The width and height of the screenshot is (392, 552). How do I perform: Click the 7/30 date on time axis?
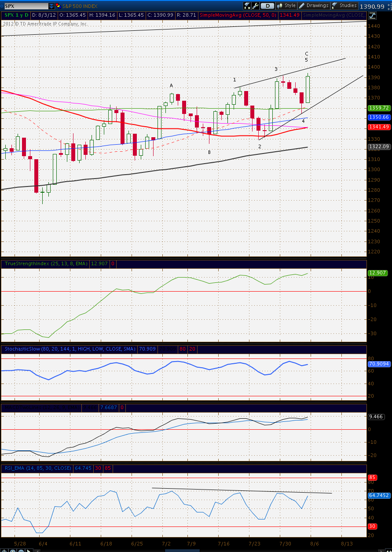point(284,544)
